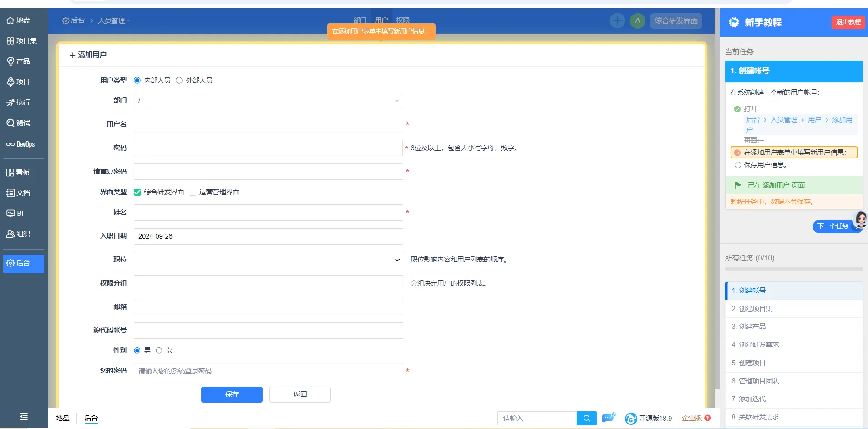The width and height of the screenshot is (868, 429).
Task: Open the green user avatar A
Action: point(638,20)
